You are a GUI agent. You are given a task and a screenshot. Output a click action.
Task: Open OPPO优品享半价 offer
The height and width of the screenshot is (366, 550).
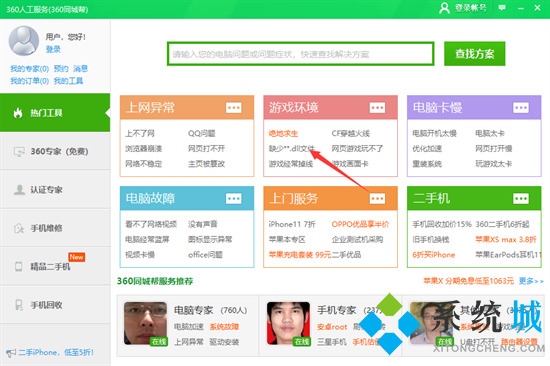pyautogui.click(x=361, y=224)
